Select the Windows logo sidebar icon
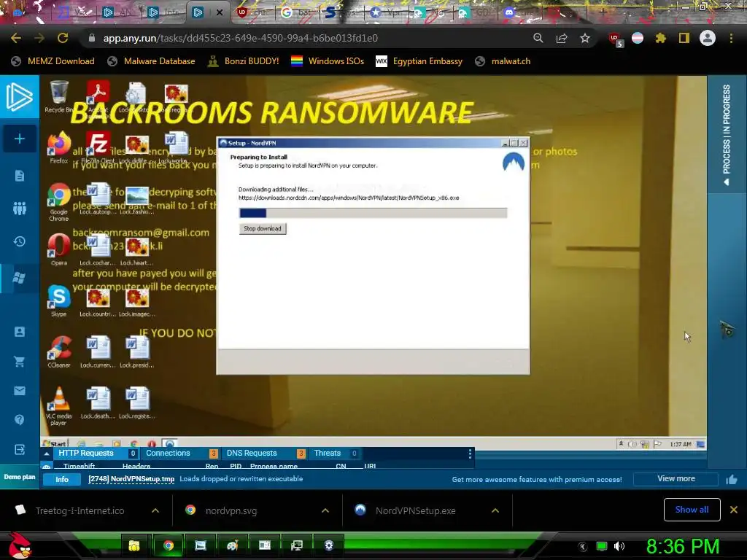Screen dimensions: 747x560 (20, 278)
